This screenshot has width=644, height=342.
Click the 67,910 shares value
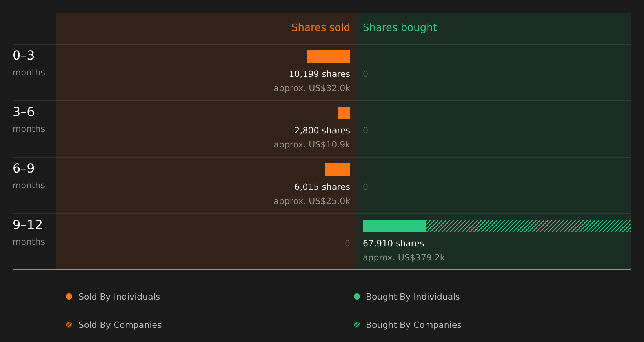point(393,244)
